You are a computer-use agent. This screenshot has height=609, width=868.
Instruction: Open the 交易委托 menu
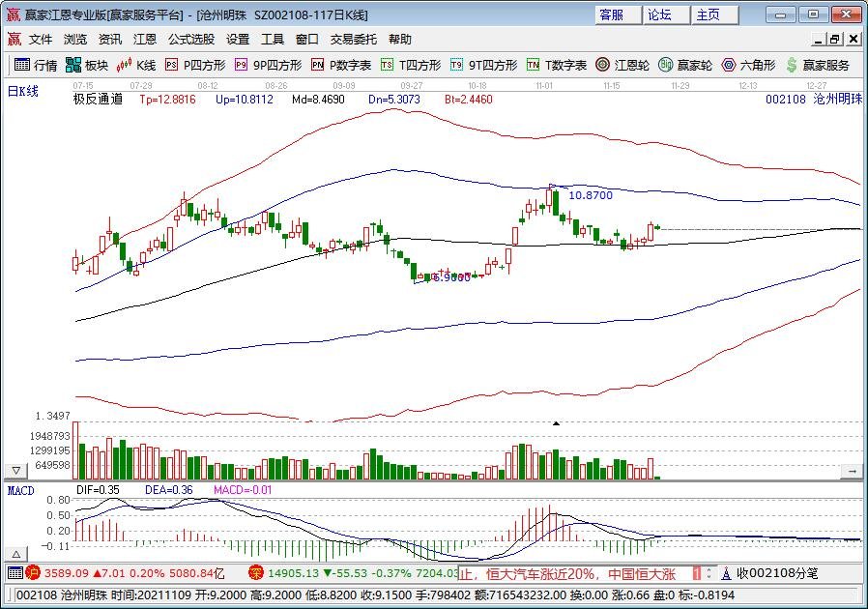(354, 40)
